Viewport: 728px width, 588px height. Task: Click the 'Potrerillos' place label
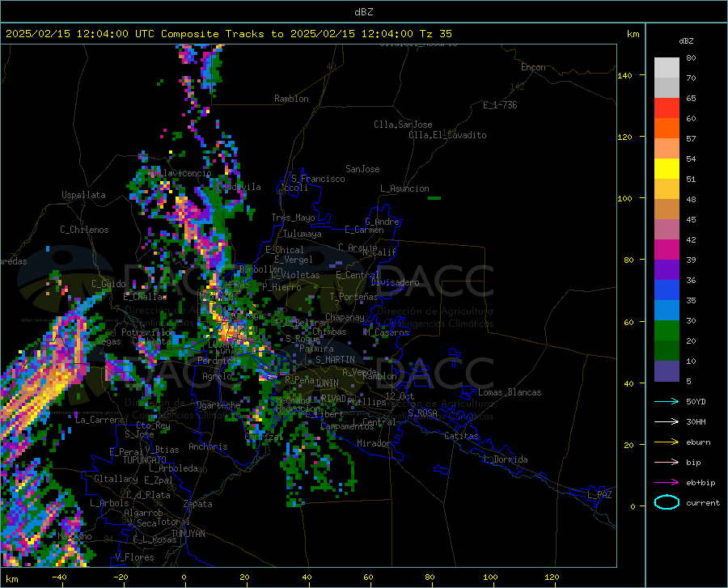tap(149, 332)
